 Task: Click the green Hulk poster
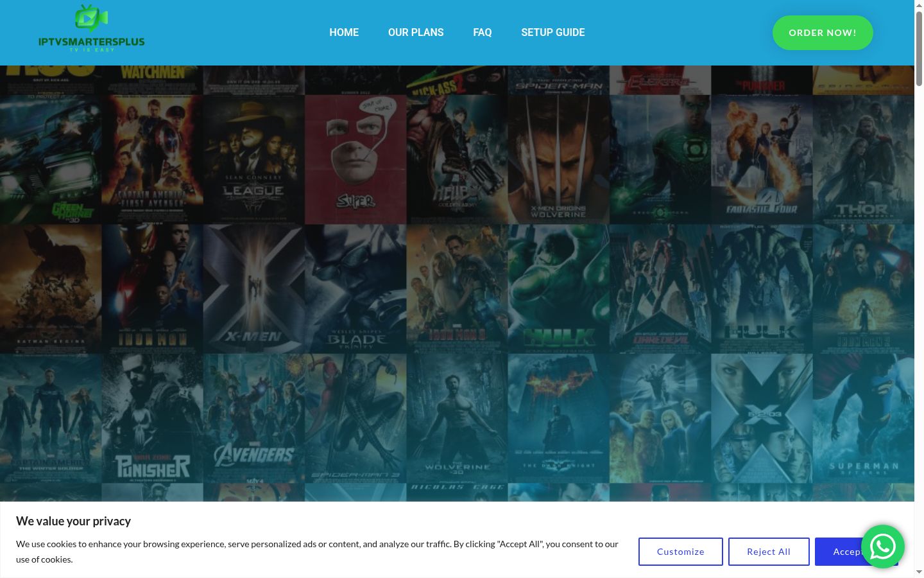[x=558, y=288]
